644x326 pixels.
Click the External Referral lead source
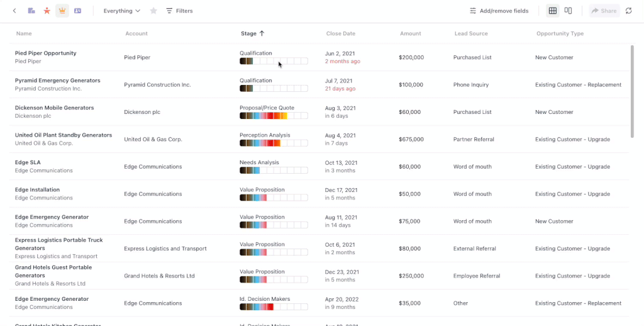(x=474, y=249)
